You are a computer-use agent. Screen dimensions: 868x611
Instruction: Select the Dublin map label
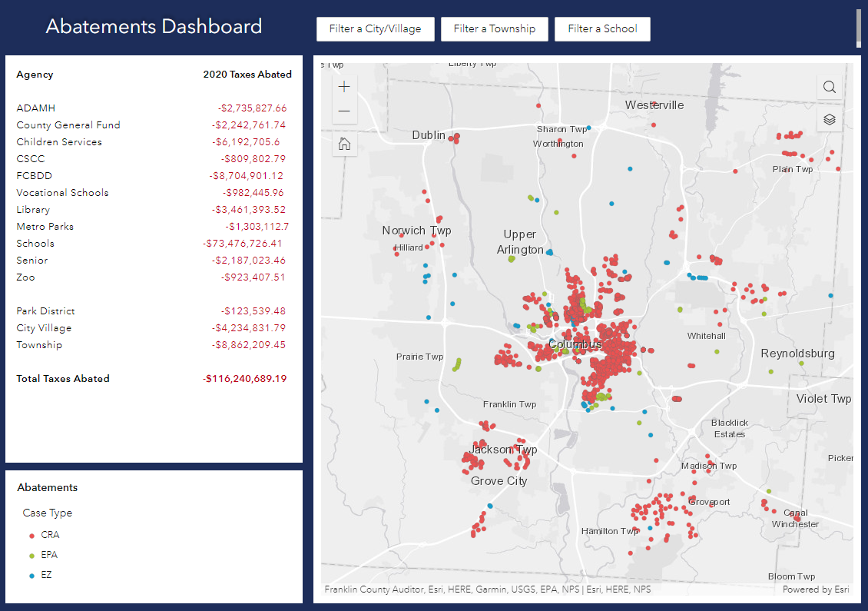(429, 135)
